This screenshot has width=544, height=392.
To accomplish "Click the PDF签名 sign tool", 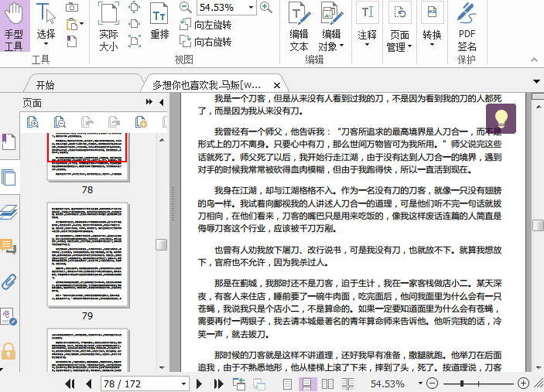I will [x=467, y=27].
